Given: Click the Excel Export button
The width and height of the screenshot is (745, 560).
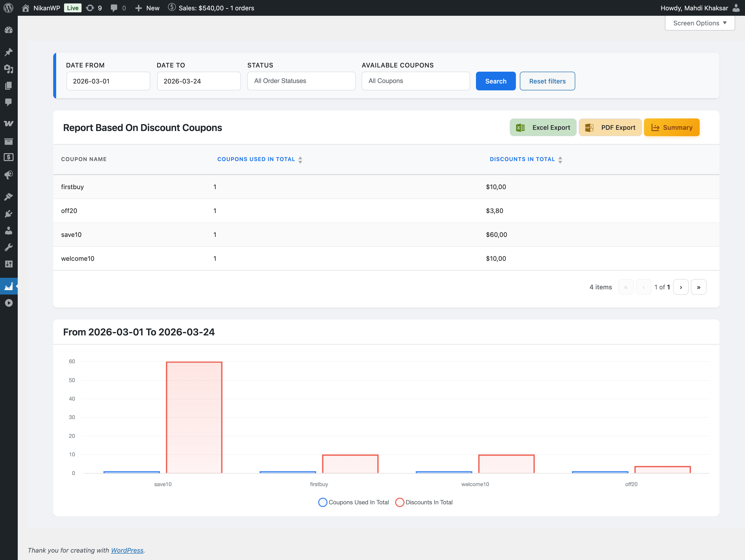Looking at the screenshot, I should click(542, 127).
